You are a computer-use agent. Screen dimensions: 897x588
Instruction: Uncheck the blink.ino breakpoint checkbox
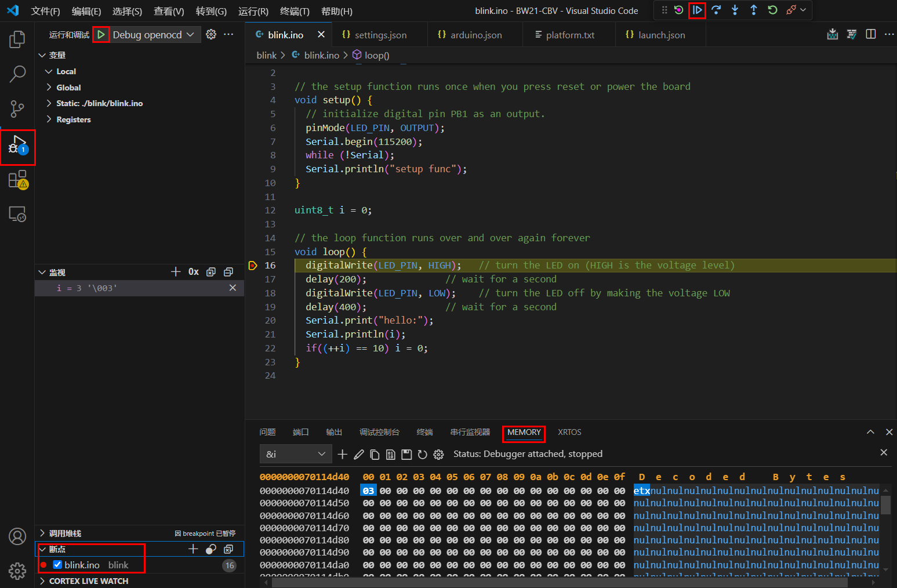coord(57,565)
